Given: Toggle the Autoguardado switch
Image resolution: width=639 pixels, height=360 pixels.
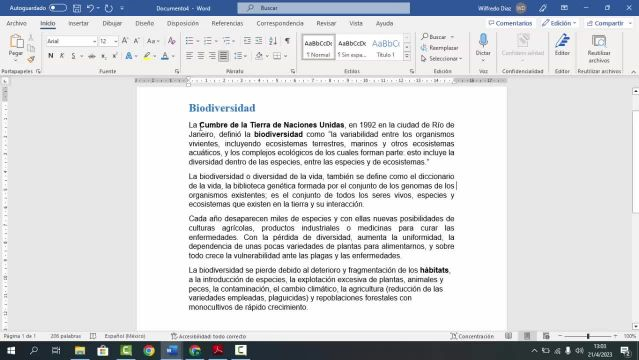Looking at the screenshot, I should click(58, 8).
